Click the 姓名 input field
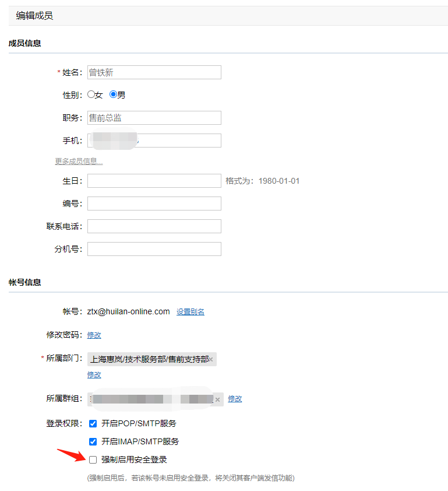This screenshot has width=448, height=491. pos(154,72)
